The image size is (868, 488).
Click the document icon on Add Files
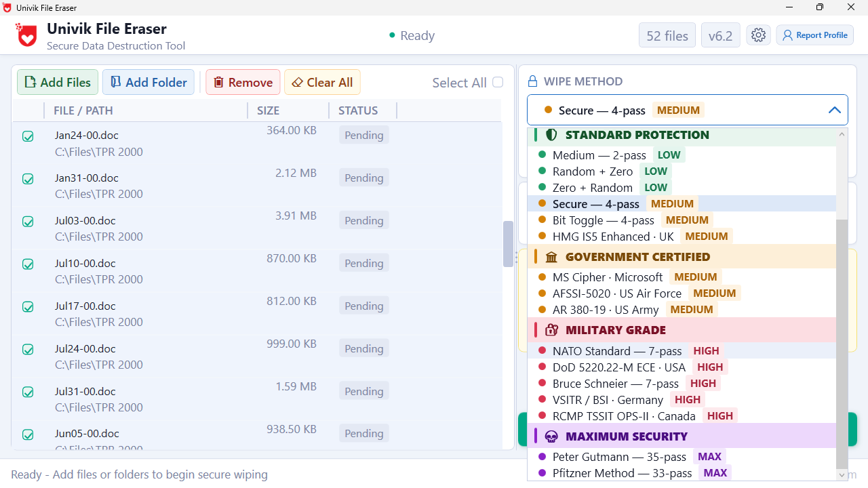[x=31, y=81]
